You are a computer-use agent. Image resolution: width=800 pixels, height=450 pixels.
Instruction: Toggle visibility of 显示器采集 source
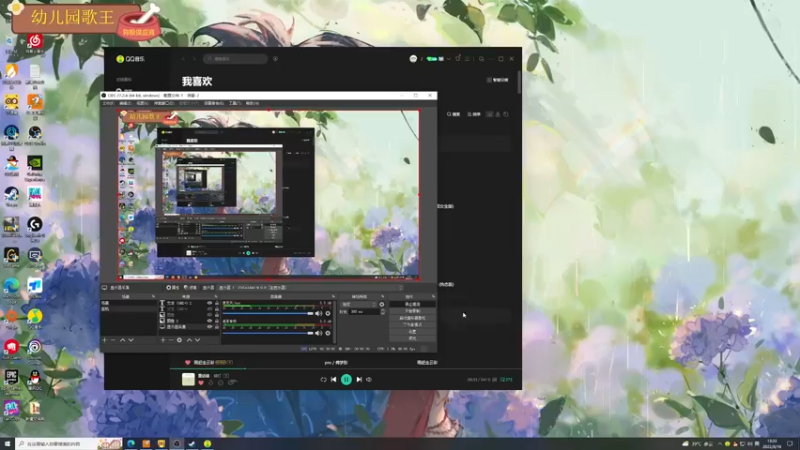(x=210, y=327)
